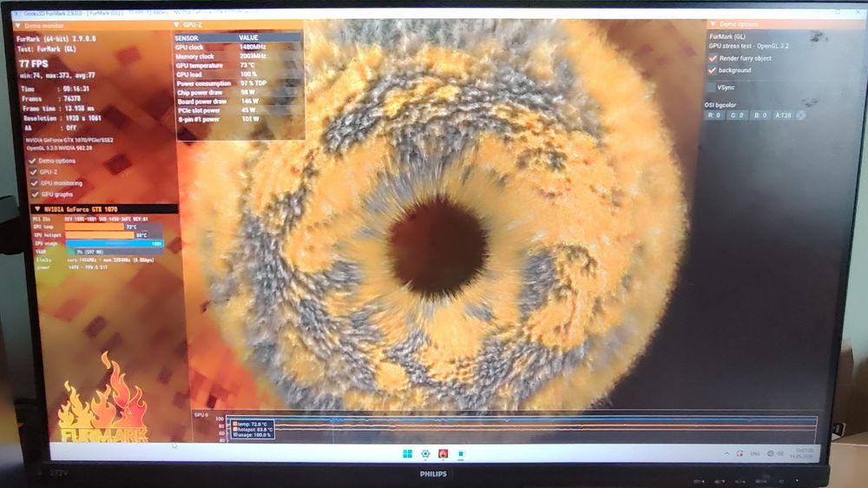Viewport: 868px width, 488px height.
Task: Click the R: 0 color value field
Action: (x=714, y=115)
